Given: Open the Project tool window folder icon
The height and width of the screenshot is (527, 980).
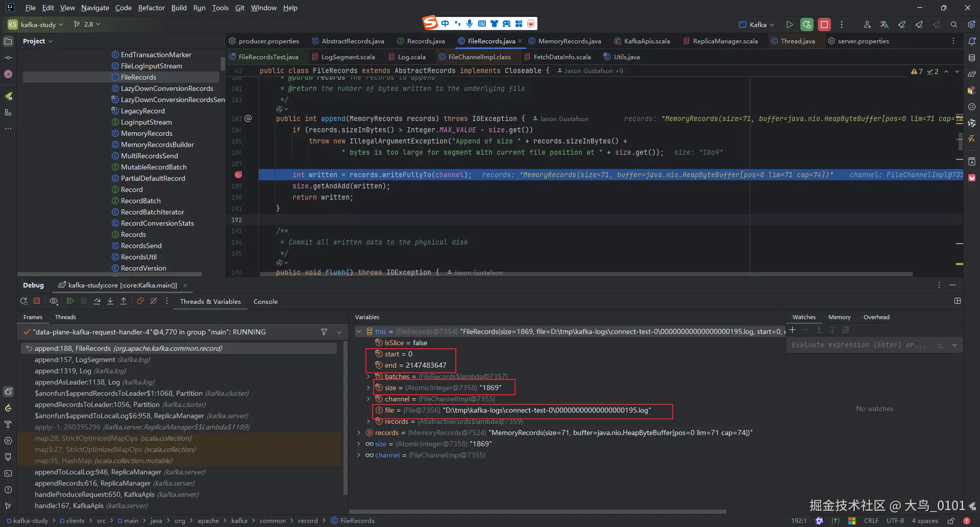Looking at the screenshot, I should 8,41.
